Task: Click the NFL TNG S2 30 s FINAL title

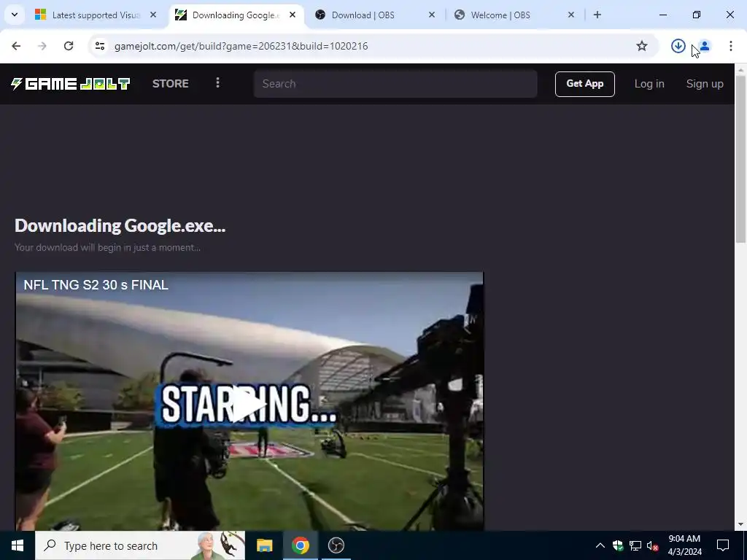Action: click(96, 285)
